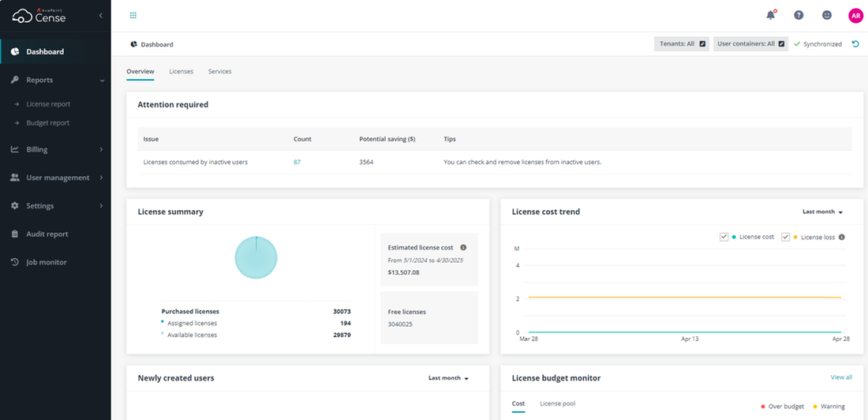This screenshot has height=420, width=868.
Task: Click the Count column header
Action: tap(302, 139)
